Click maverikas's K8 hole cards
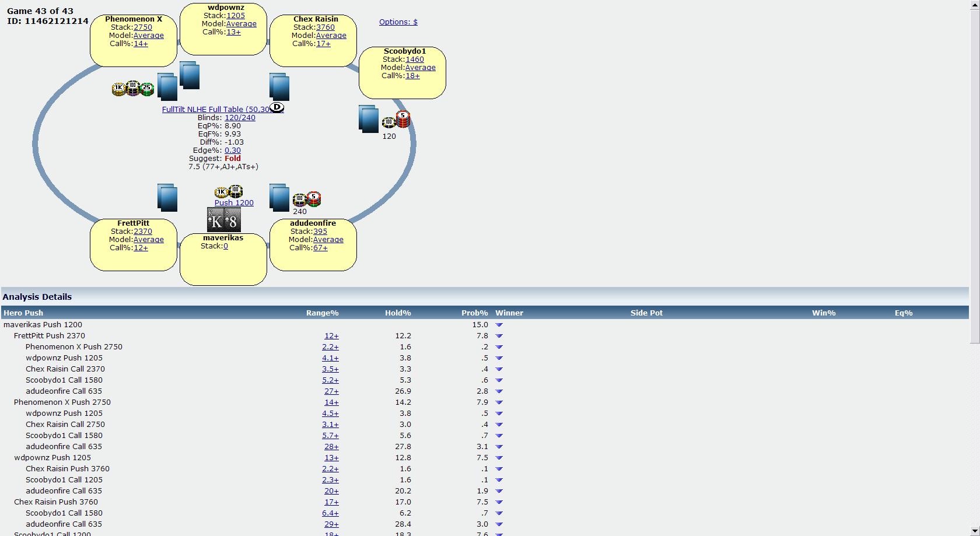The height and width of the screenshot is (536, 980). click(224, 220)
